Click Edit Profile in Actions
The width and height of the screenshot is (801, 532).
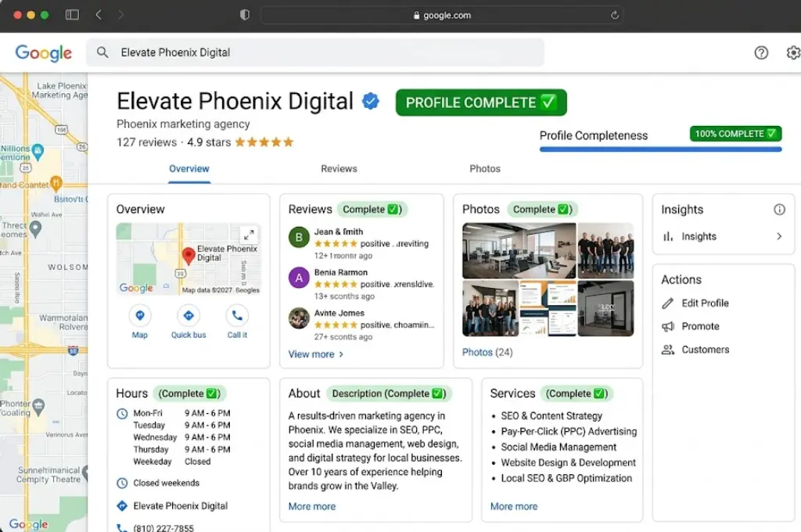click(x=705, y=303)
